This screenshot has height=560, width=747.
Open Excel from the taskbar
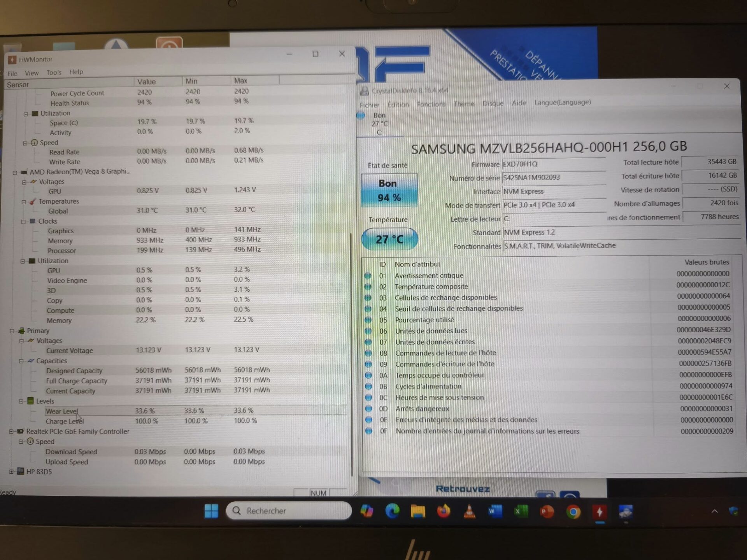(521, 511)
